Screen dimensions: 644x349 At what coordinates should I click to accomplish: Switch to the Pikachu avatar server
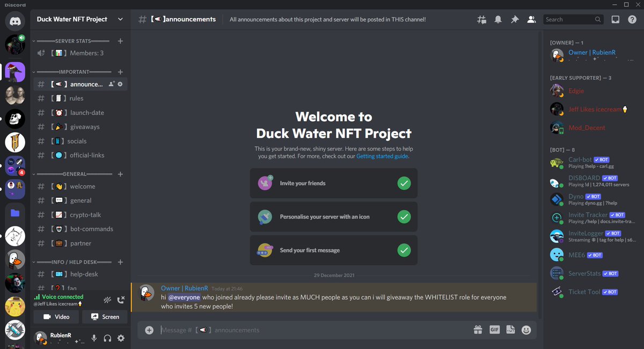click(x=15, y=306)
